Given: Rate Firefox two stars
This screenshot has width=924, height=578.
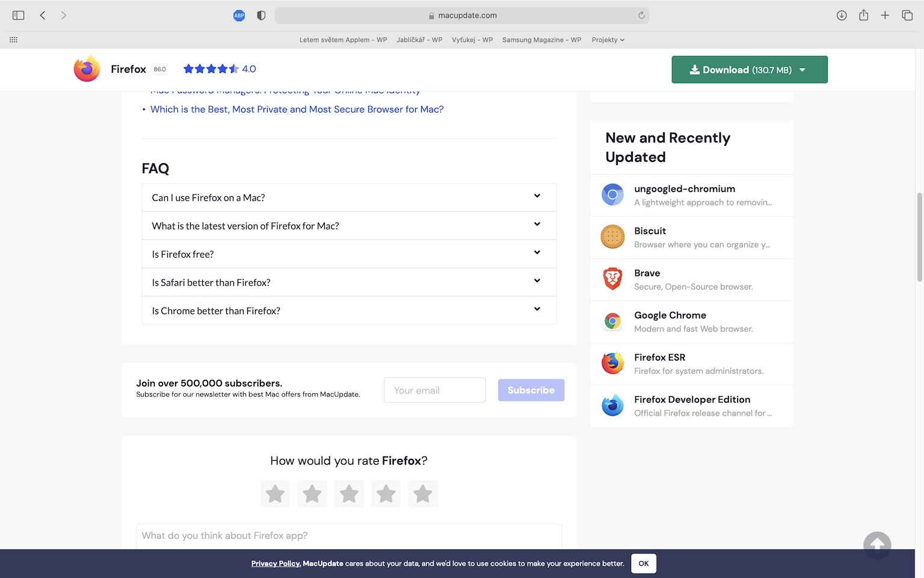Looking at the screenshot, I should [312, 494].
